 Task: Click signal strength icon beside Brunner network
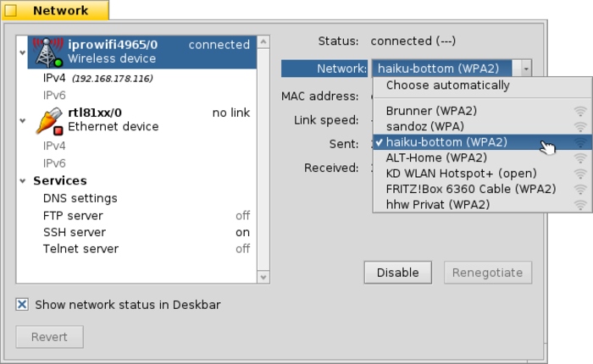(x=580, y=111)
